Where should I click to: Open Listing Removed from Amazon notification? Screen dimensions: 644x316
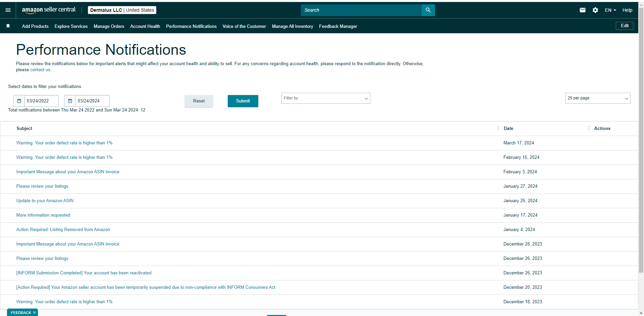pyautogui.click(x=63, y=230)
